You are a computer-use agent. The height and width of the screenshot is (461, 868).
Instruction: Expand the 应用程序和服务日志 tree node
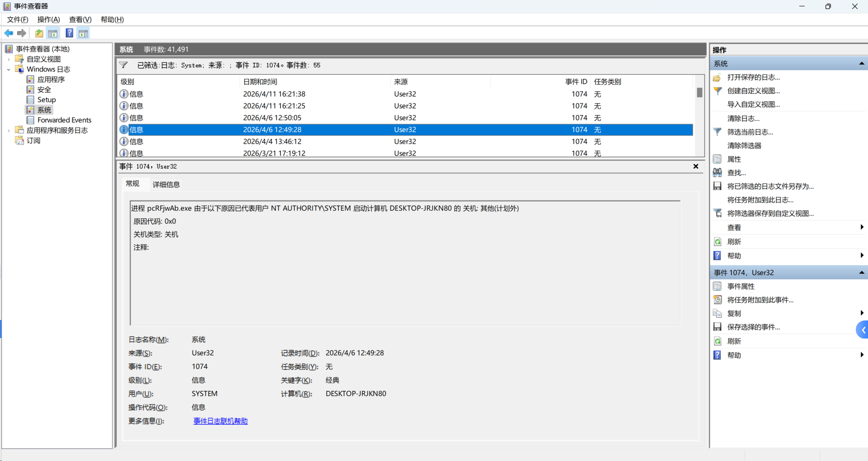click(9, 131)
